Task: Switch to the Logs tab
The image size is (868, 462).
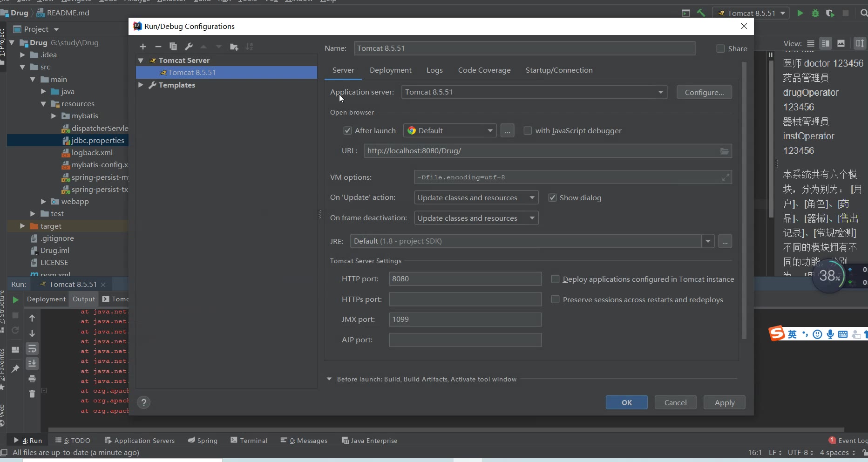Action: point(434,70)
